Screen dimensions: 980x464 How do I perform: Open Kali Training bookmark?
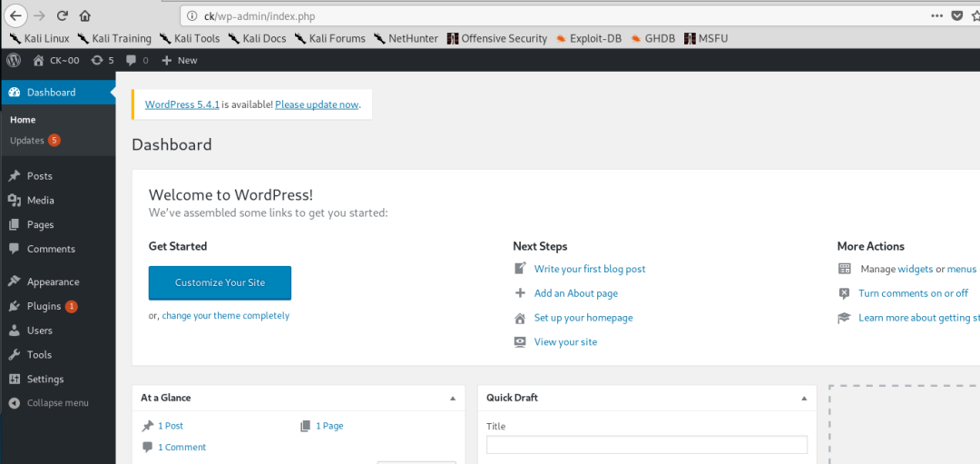click(114, 39)
